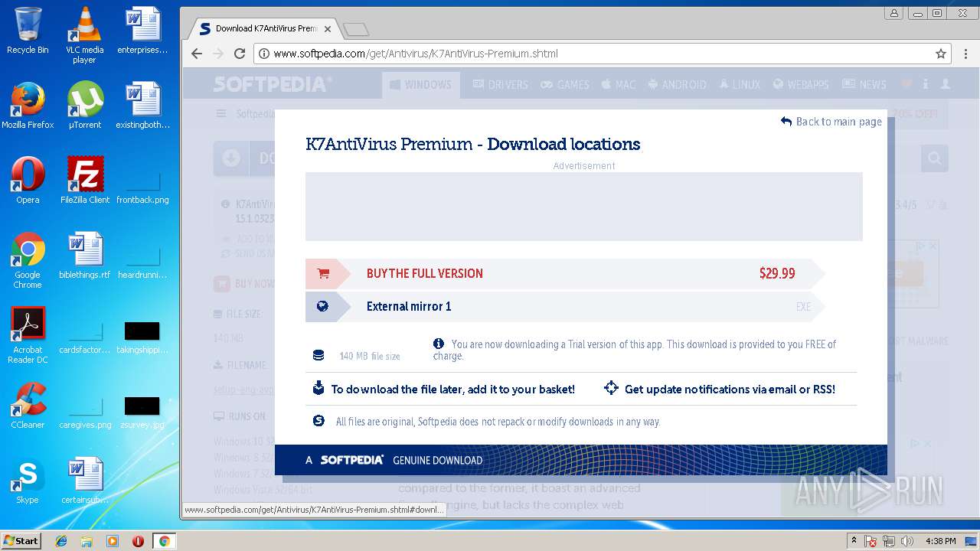Click the shopping cart icon beside Buy
This screenshot has width=980, height=551.
tap(323, 273)
